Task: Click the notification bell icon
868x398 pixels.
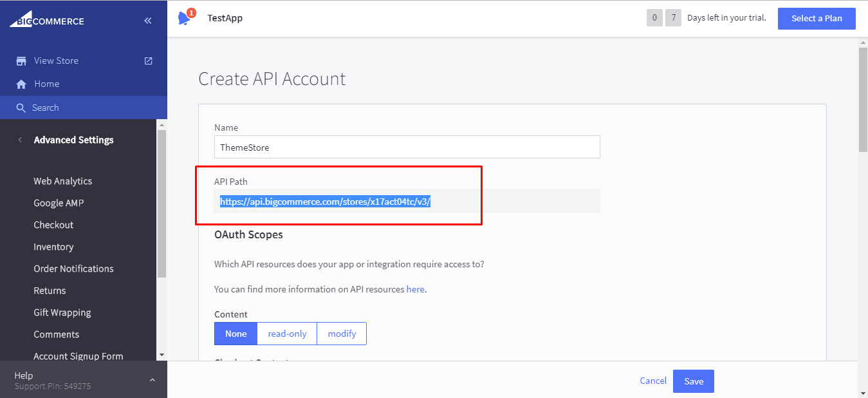Action: click(185, 18)
